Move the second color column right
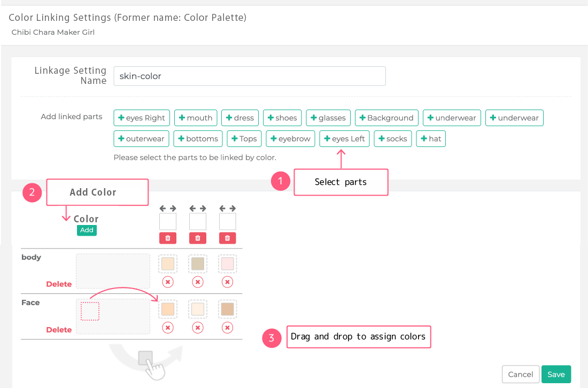Viewport: 588px width, 388px height. point(203,208)
